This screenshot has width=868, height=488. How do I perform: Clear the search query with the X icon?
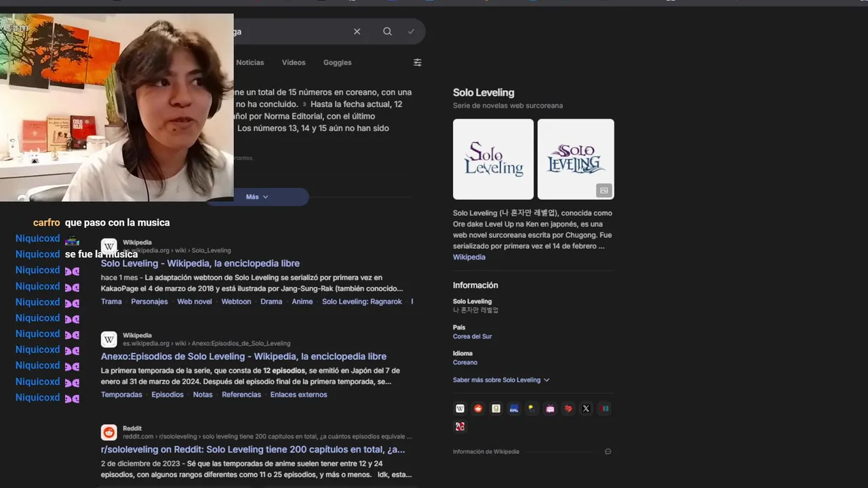pyautogui.click(x=357, y=31)
